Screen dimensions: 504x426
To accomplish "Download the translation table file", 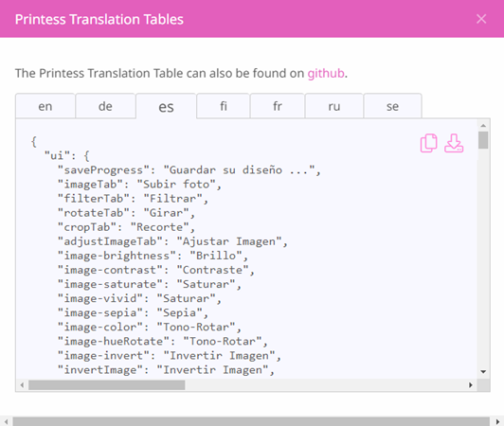I will (454, 143).
